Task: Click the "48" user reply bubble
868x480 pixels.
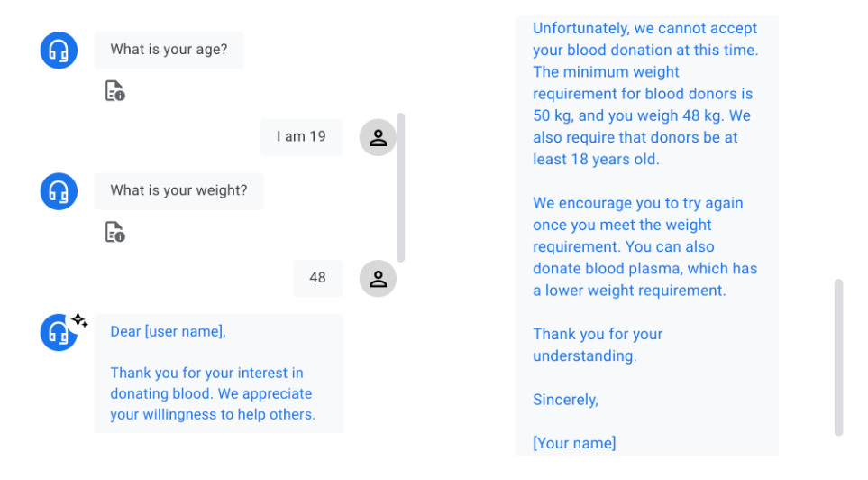Action: (317, 278)
